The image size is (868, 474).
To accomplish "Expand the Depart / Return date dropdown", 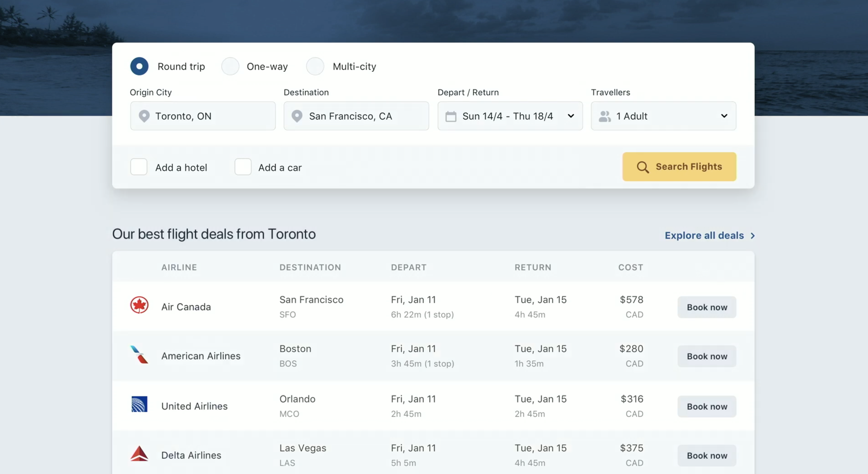I will pyautogui.click(x=571, y=116).
